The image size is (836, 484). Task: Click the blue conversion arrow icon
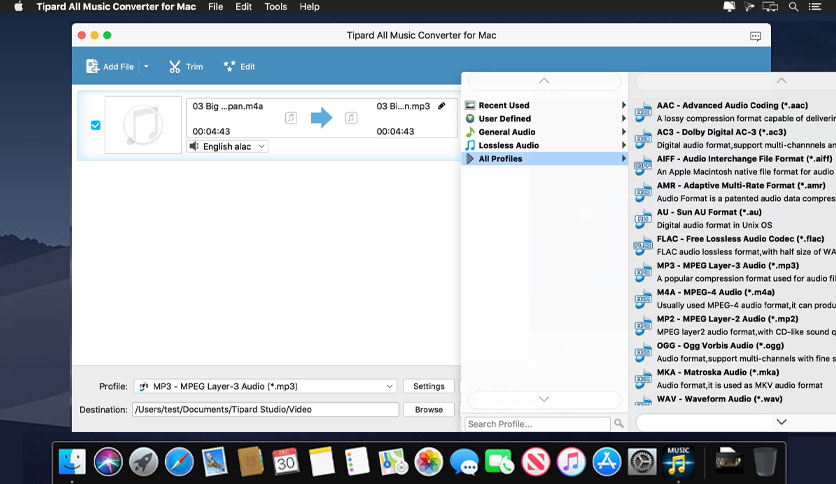[321, 118]
